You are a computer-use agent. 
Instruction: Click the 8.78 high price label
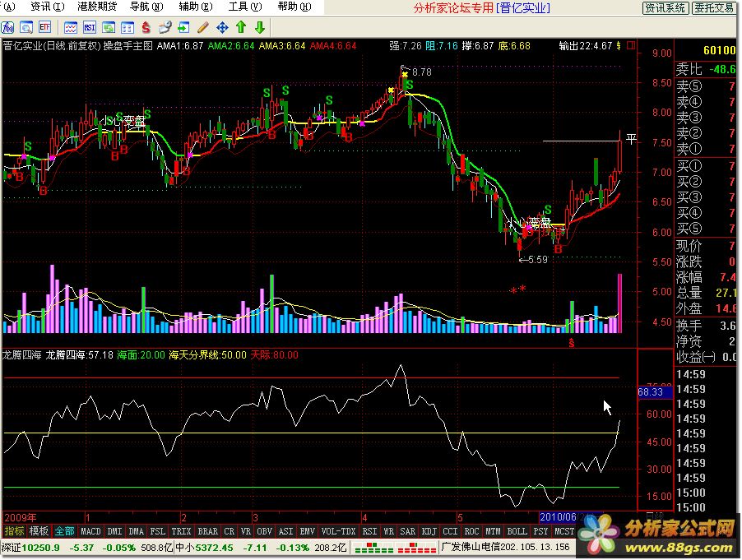tap(422, 72)
